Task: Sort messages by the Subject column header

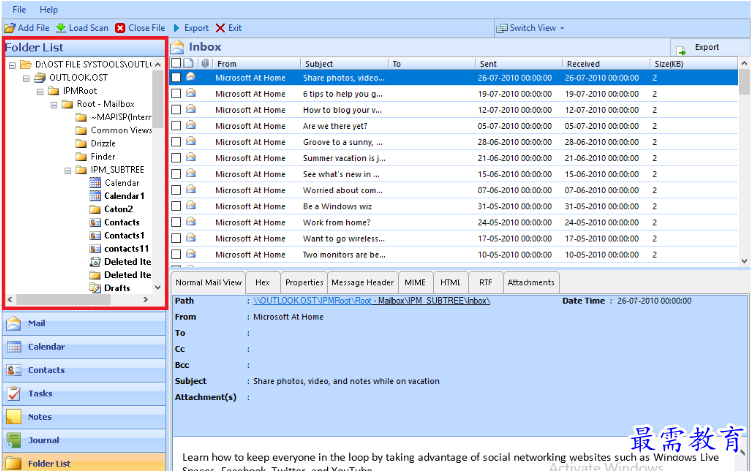Action: coord(344,64)
